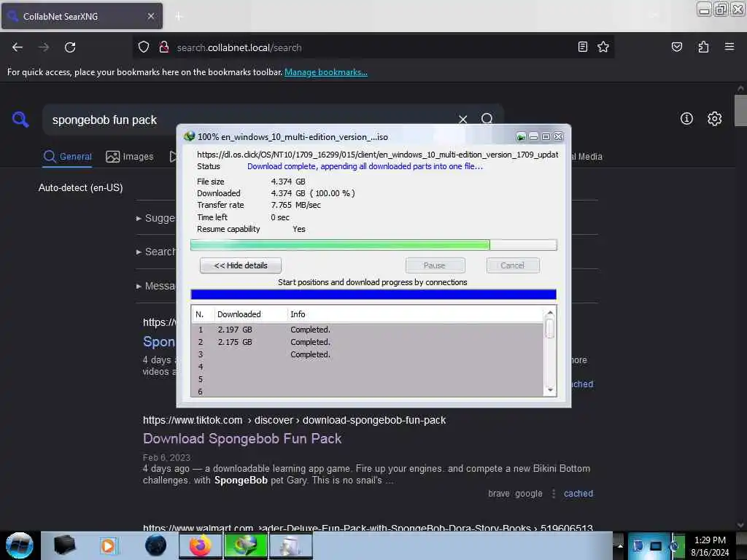
Task: Click the tiktok.com result URL
Action: coord(294,420)
